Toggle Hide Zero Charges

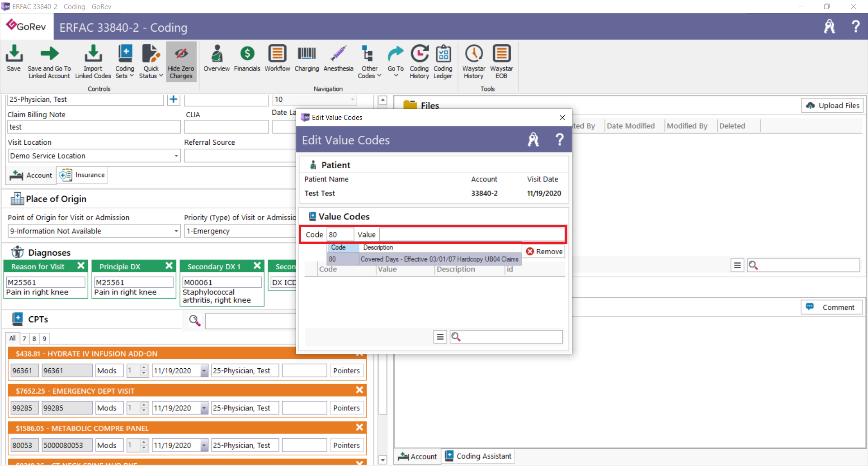(x=181, y=62)
